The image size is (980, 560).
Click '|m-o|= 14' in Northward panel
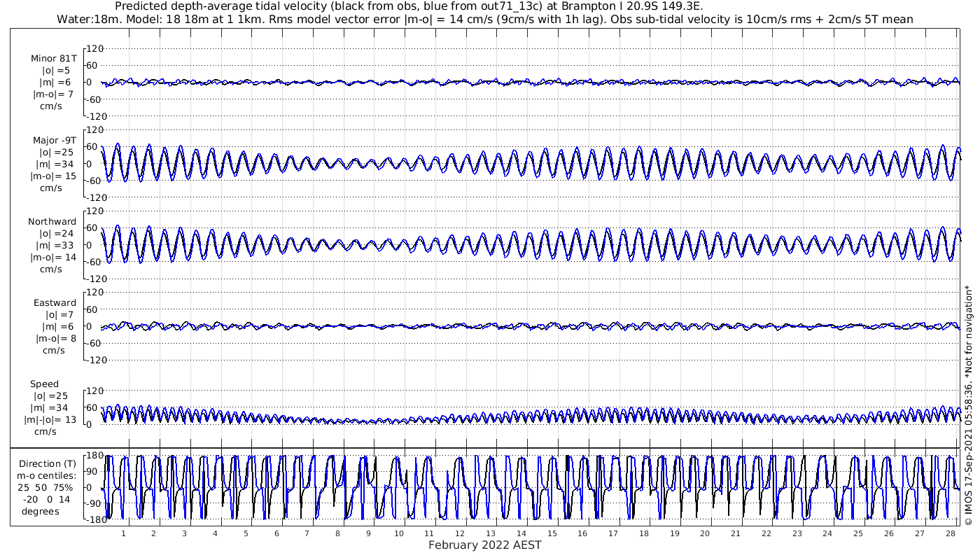coord(53,258)
